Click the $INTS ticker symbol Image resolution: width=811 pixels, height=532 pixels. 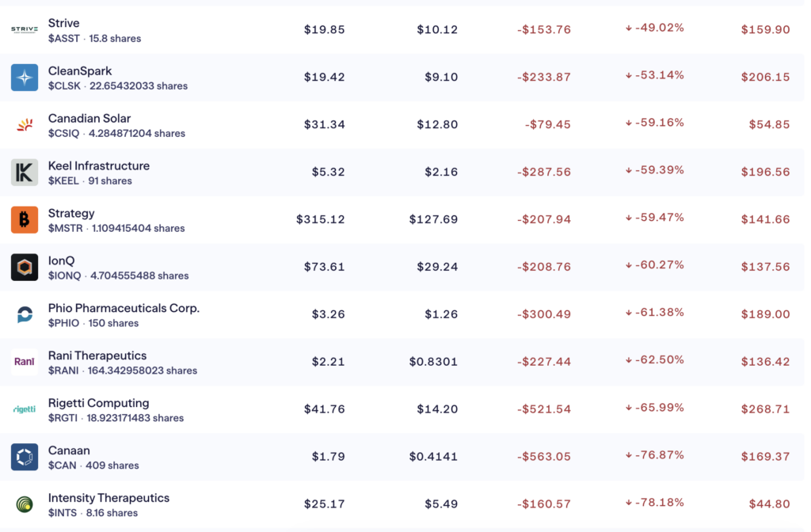63,513
